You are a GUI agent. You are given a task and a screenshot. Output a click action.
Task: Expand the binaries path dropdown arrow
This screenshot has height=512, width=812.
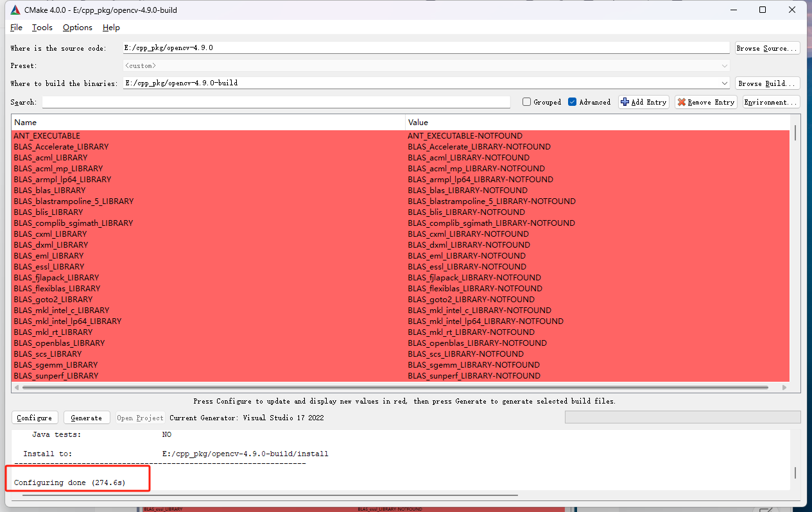tap(725, 82)
